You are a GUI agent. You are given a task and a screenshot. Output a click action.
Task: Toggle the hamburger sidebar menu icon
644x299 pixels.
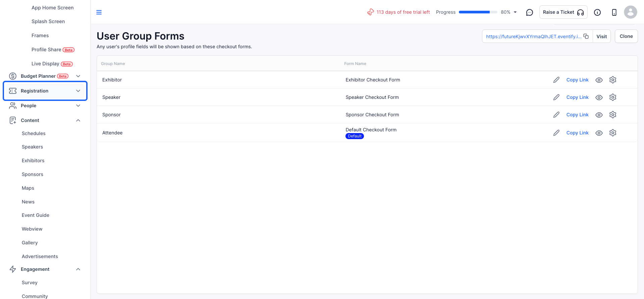coord(99,12)
